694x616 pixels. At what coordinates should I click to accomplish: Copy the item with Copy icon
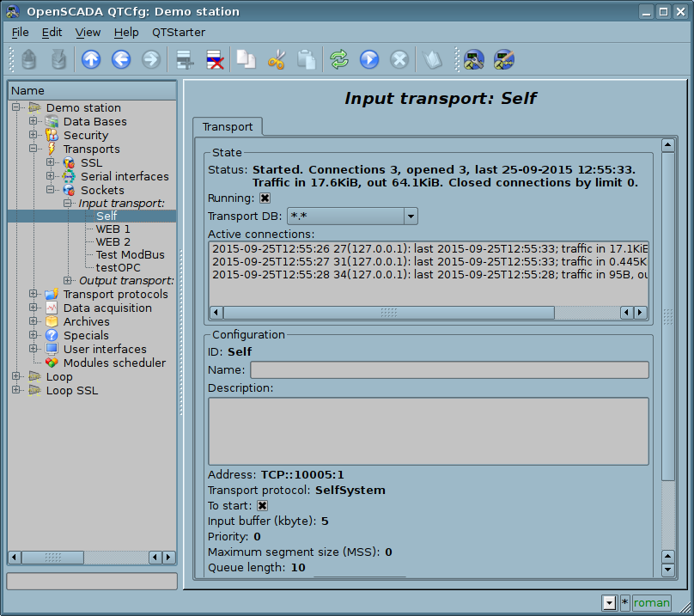click(247, 59)
